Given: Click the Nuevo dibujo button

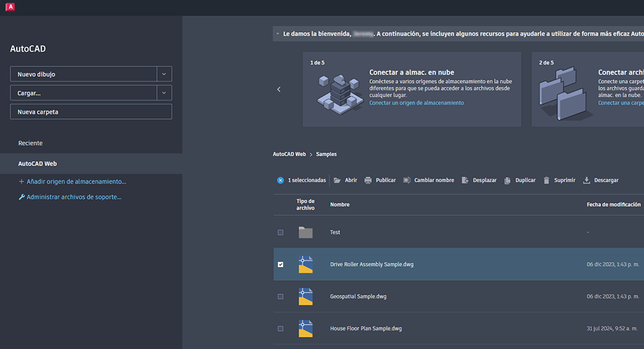Looking at the screenshot, I should (x=84, y=74).
